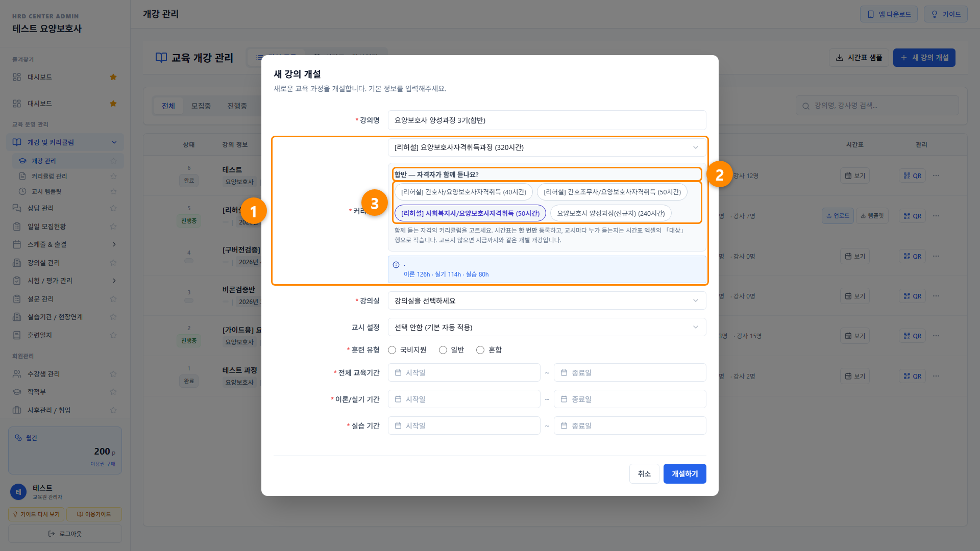980x551 pixels.
Task: Click the calendar icon in 전체 교육기간 시작일
Action: point(398,372)
